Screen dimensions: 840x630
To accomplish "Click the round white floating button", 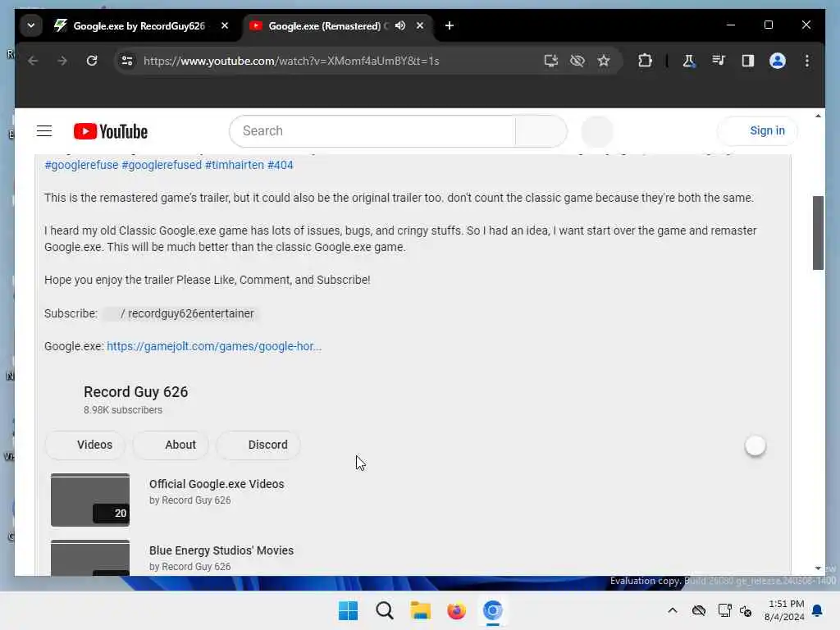I will pyautogui.click(x=755, y=445).
